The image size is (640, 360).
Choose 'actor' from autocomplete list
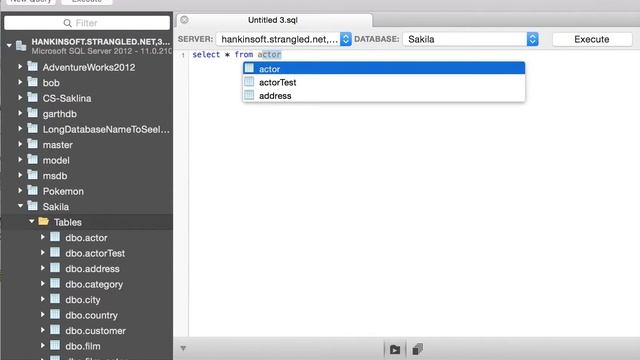tap(384, 69)
